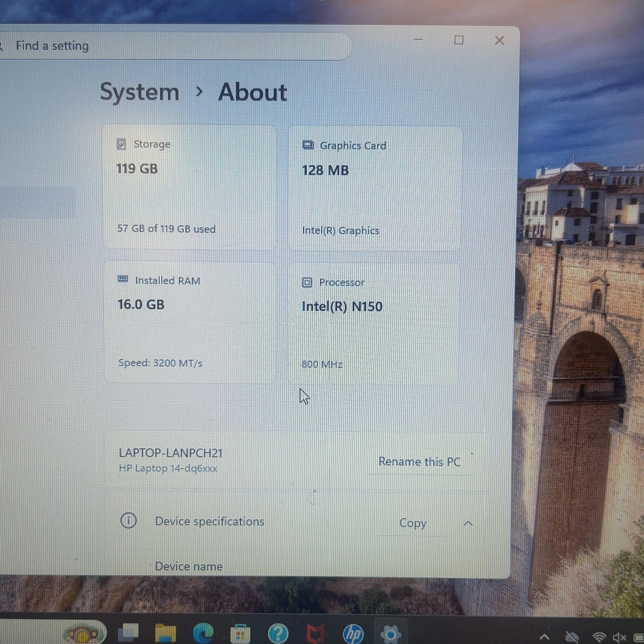This screenshot has height=644, width=644.
Task: Click the Storage card disk icon
Action: click(x=122, y=144)
